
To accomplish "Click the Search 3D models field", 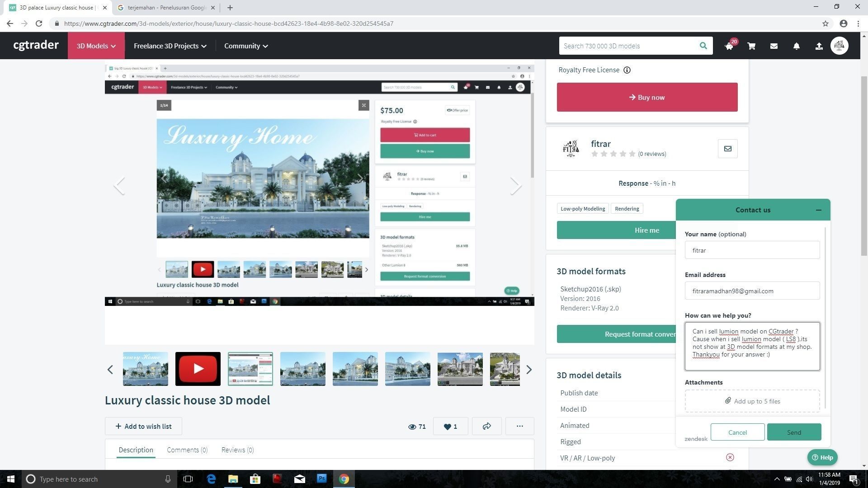I will (x=628, y=46).
